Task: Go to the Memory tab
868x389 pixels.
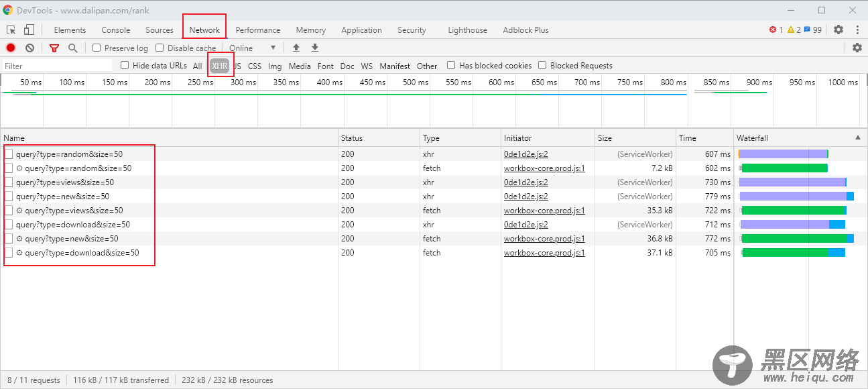Action: point(311,30)
